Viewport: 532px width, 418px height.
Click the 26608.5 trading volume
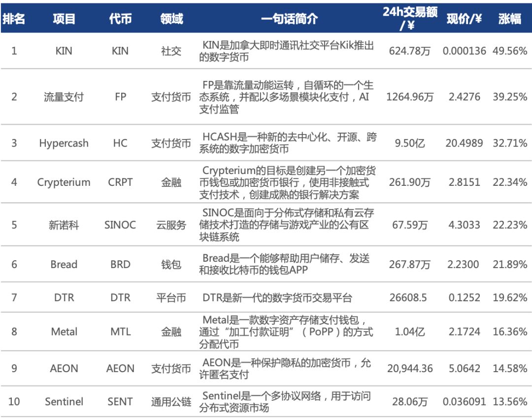coord(408,297)
